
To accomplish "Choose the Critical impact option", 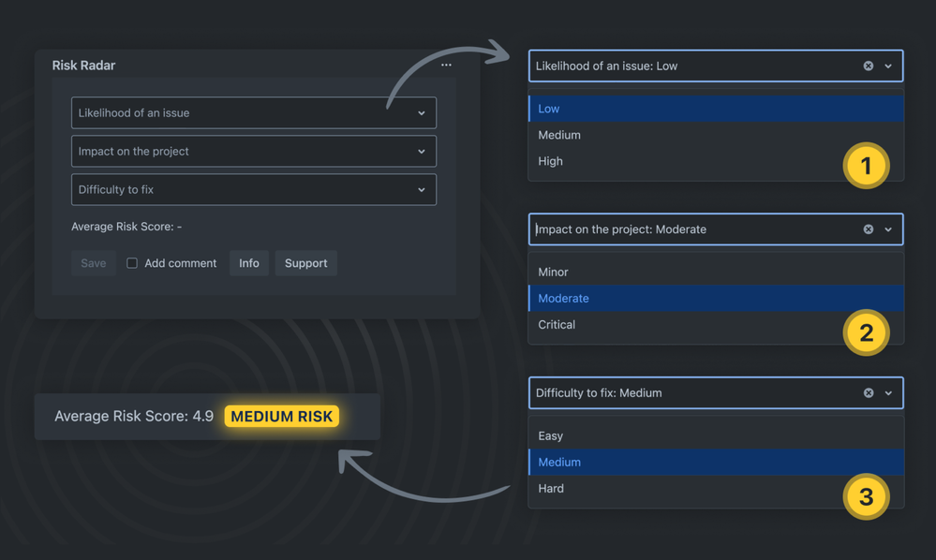I will tap(557, 325).
